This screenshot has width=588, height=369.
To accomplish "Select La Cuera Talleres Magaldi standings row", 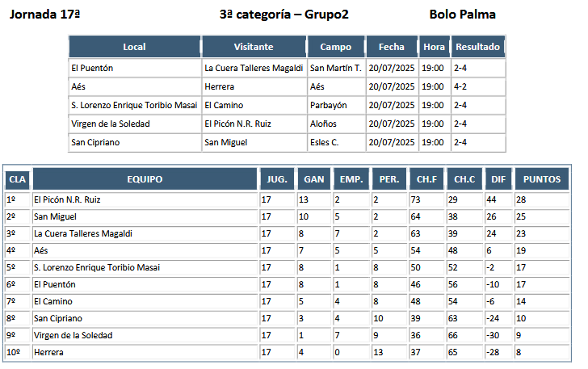I will [x=288, y=233].
